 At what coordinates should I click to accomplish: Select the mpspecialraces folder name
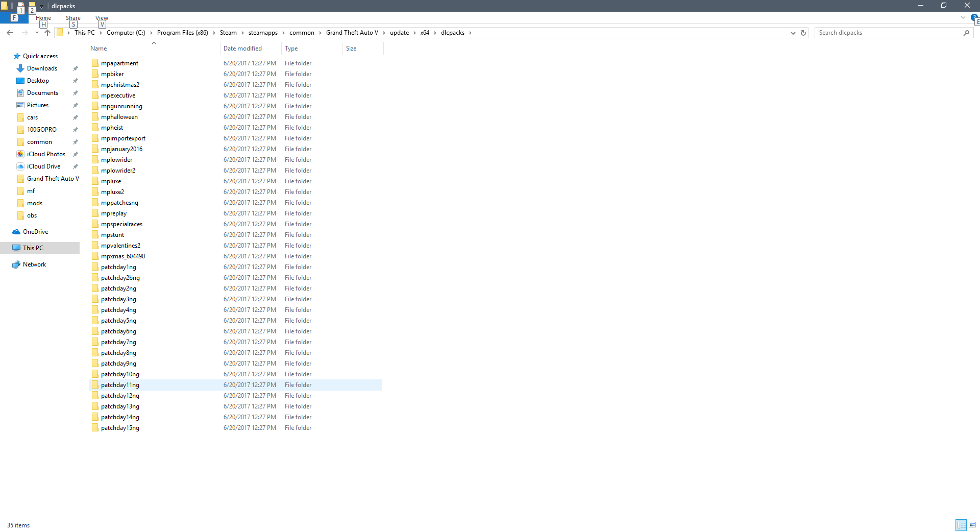pos(121,224)
